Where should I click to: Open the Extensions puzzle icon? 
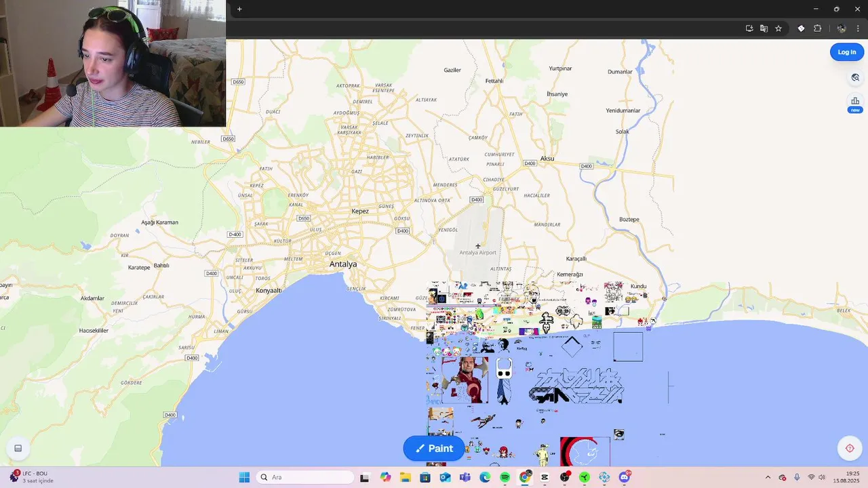(817, 28)
